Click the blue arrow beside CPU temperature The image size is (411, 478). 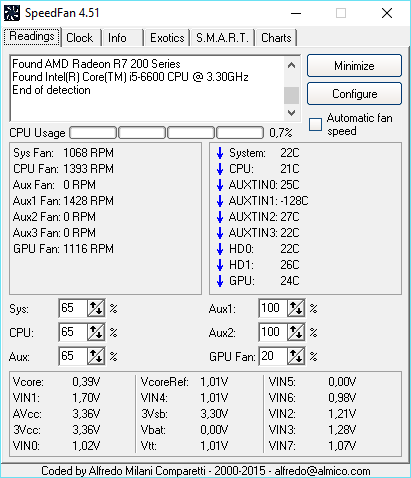[x=220, y=169]
